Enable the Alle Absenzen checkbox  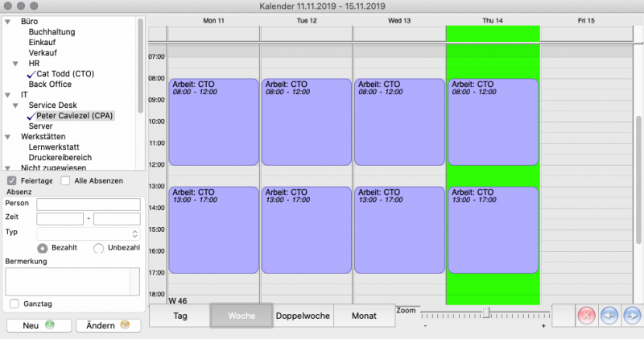(65, 180)
